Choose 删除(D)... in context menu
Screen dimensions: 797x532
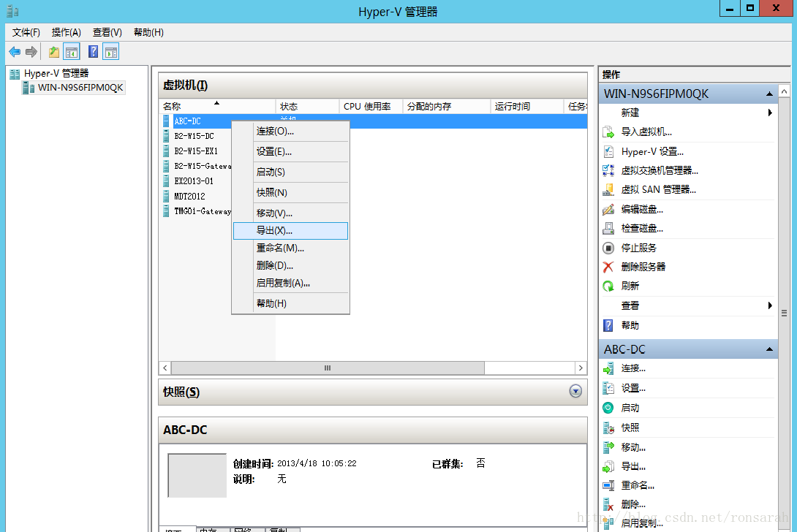(x=290, y=265)
